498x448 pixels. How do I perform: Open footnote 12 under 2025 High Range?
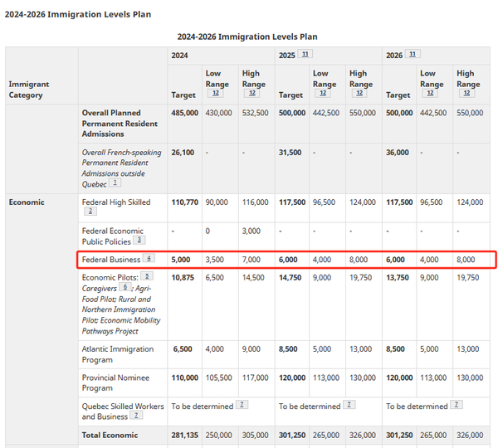click(x=359, y=93)
